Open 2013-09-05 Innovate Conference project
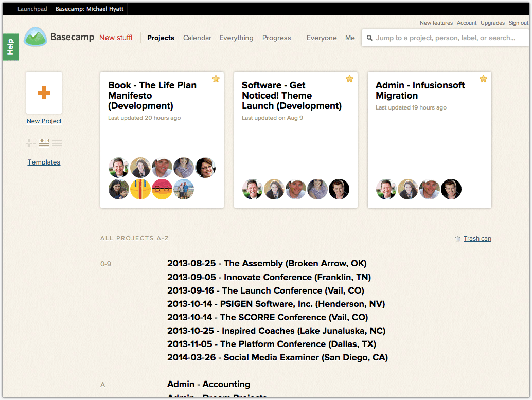The image size is (532, 400). pyautogui.click(x=269, y=277)
